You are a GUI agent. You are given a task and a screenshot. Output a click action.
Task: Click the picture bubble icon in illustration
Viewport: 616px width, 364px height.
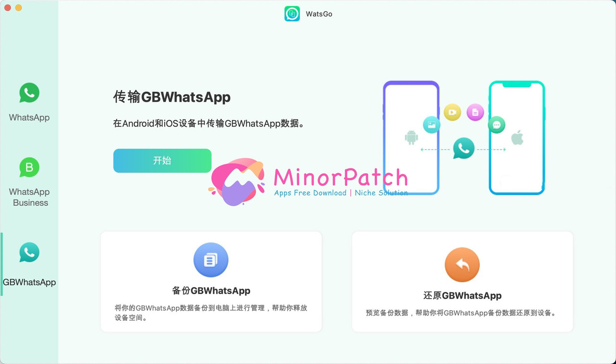tap(432, 125)
